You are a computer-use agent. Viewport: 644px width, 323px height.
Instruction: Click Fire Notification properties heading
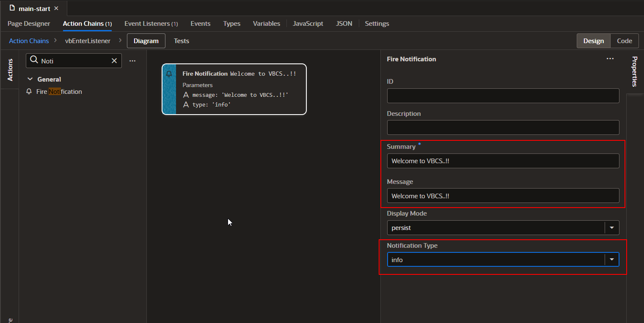(411, 59)
